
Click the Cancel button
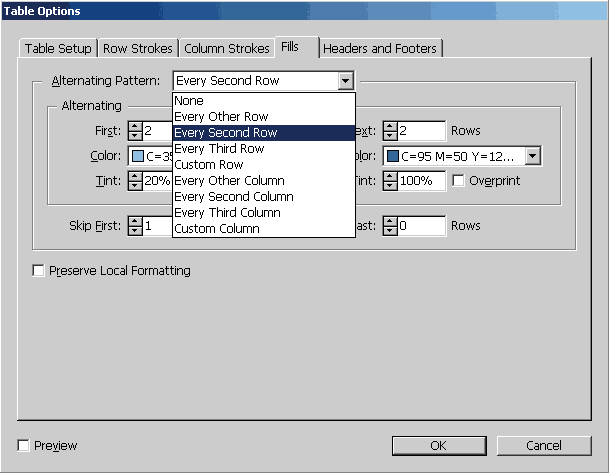click(x=544, y=445)
